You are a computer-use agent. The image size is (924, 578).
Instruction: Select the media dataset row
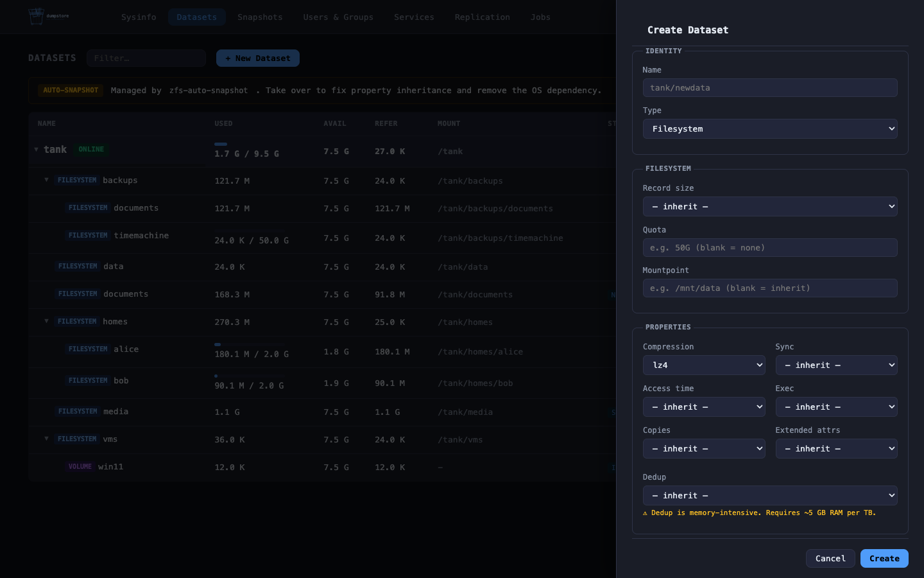[322, 412]
